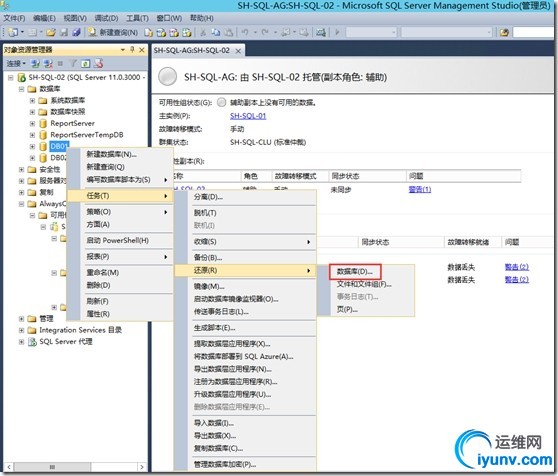The height and width of the screenshot is (476, 558).
Task: Choose 分离(D)... in the tasks submenu
Action: tap(208, 197)
